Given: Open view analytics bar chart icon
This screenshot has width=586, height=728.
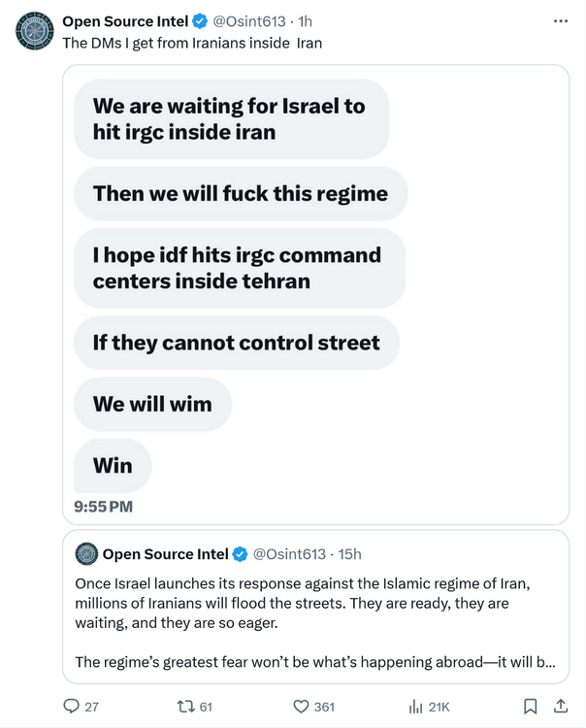Looking at the screenshot, I should (x=416, y=707).
